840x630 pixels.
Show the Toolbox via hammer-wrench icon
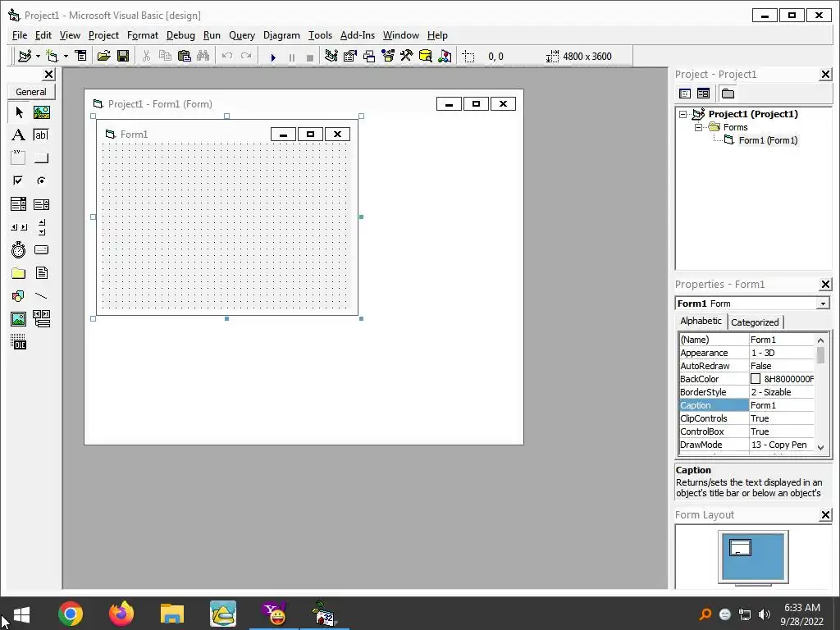[407, 56]
